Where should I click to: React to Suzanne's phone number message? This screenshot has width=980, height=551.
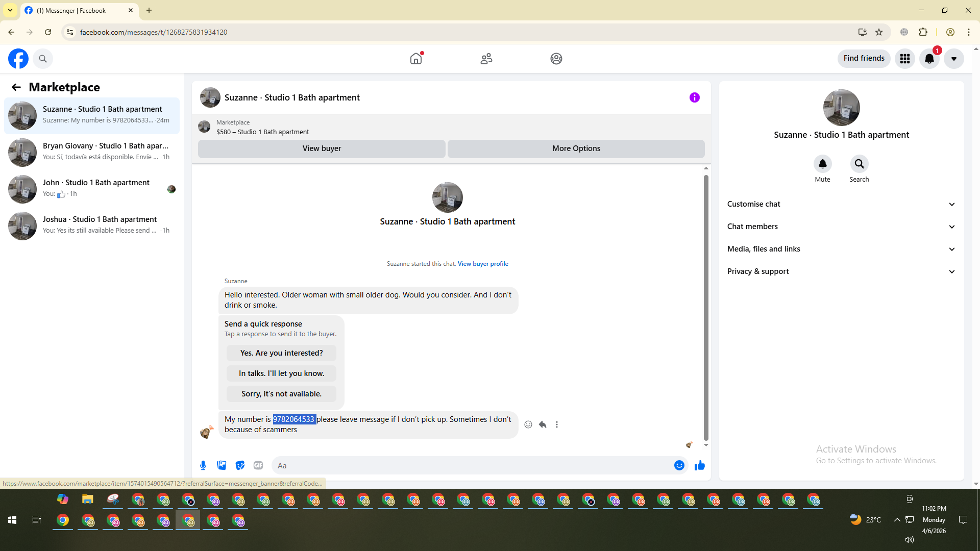[528, 424]
